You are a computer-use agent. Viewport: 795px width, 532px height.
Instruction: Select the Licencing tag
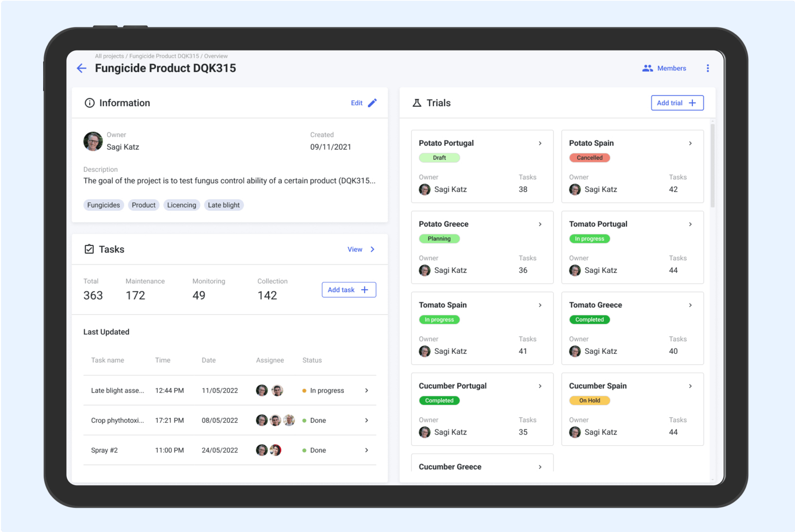coord(181,205)
